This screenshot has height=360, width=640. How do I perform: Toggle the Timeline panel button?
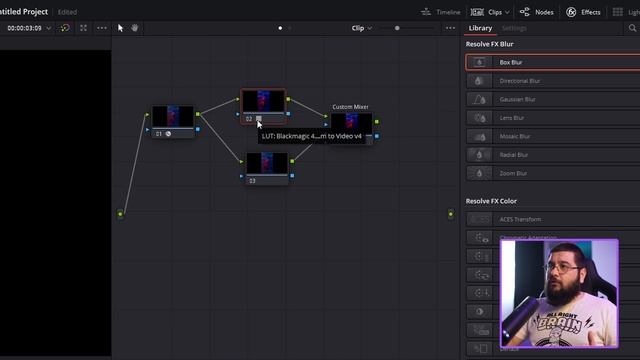pyautogui.click(x=440, y=12)
